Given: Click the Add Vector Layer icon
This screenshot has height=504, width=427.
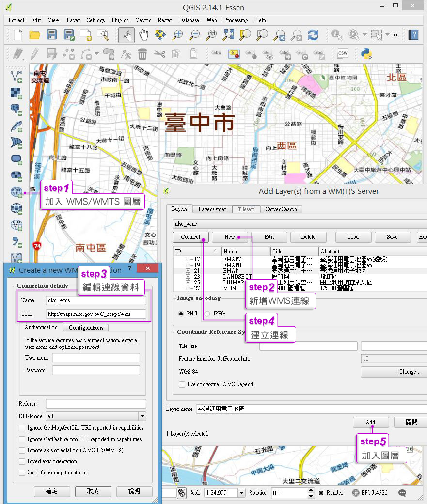Looking at the screenshot, I should pos(16,76).
